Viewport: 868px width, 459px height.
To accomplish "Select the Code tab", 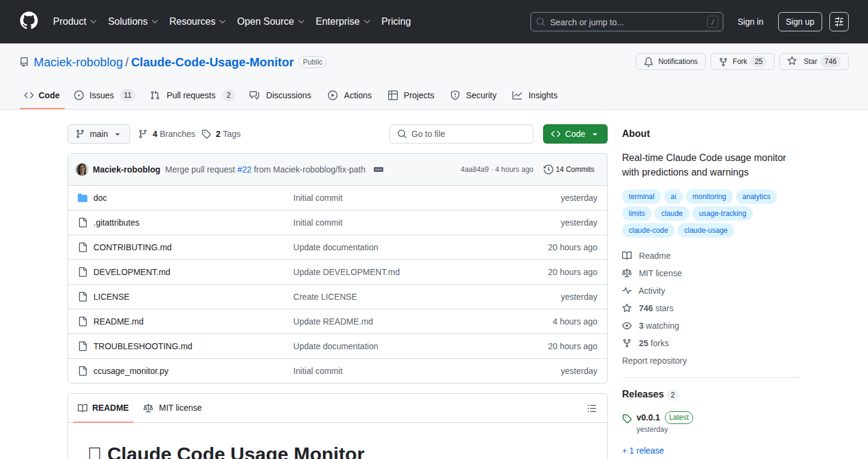I will 42,95.
